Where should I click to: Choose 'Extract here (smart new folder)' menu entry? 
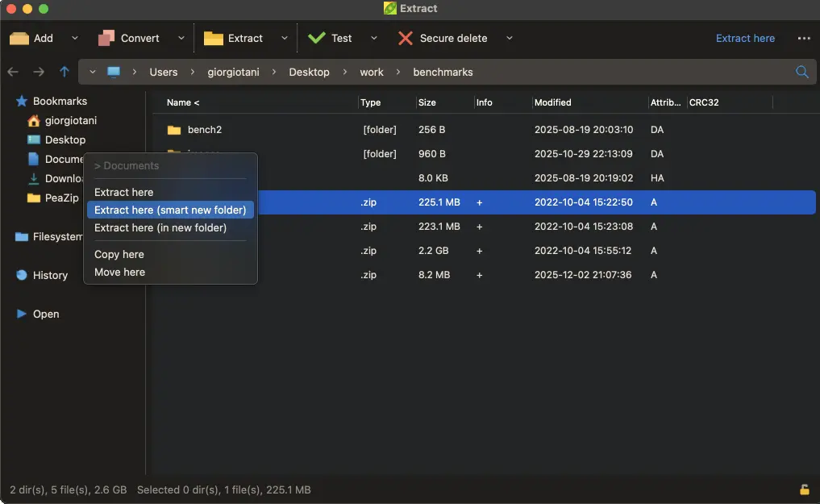click(x=170, y=210)
